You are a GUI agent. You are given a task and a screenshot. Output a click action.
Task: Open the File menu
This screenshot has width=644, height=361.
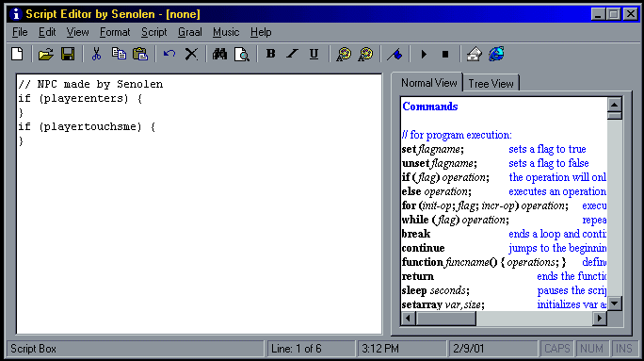[x=20, y=32]
